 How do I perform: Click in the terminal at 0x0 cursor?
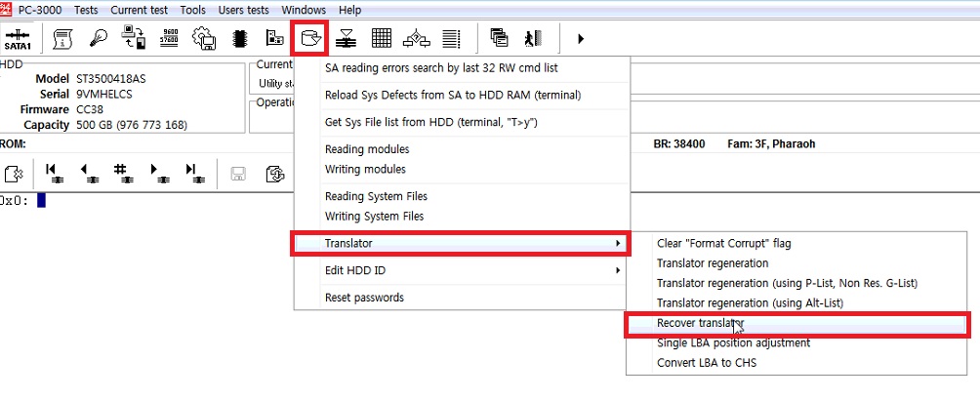pos(41,201)
